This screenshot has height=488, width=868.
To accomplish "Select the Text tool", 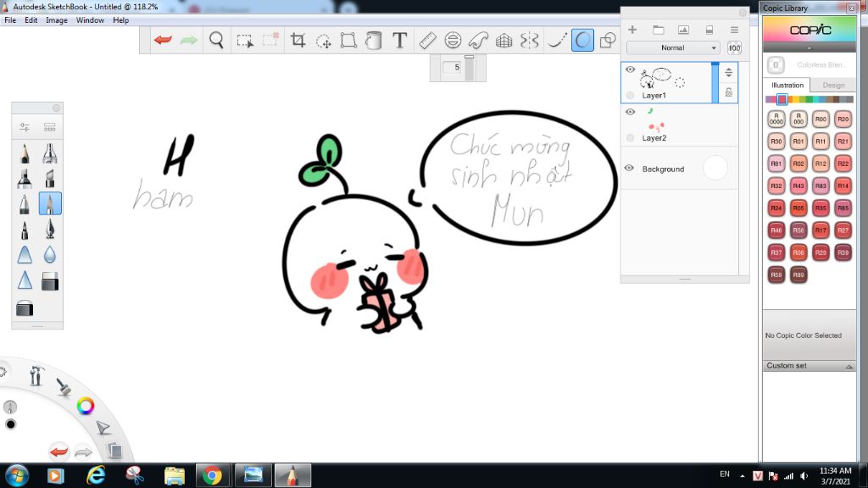I will [x=400, y=40].
